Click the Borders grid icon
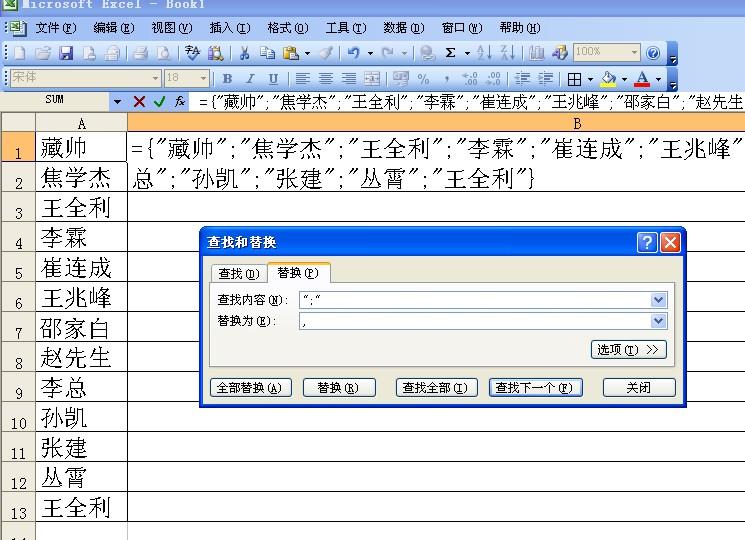Screen dimensions: 745x540 (574, 79)
